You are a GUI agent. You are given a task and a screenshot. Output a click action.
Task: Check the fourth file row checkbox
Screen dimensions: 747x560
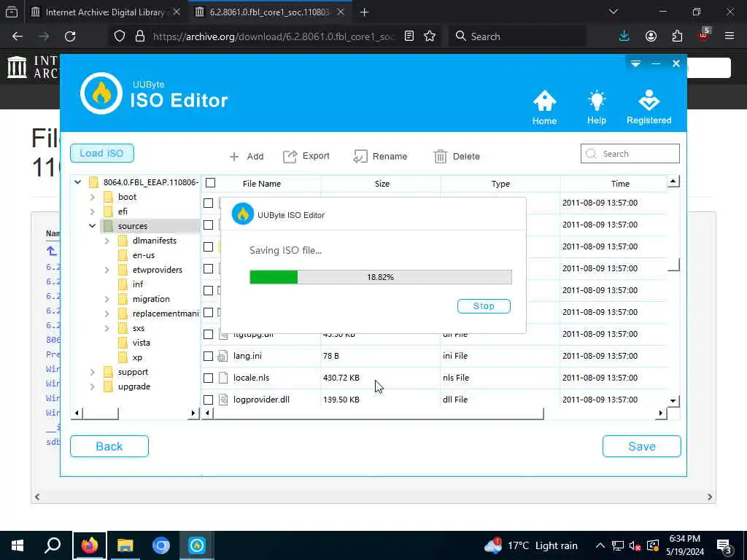coord(208,268)
